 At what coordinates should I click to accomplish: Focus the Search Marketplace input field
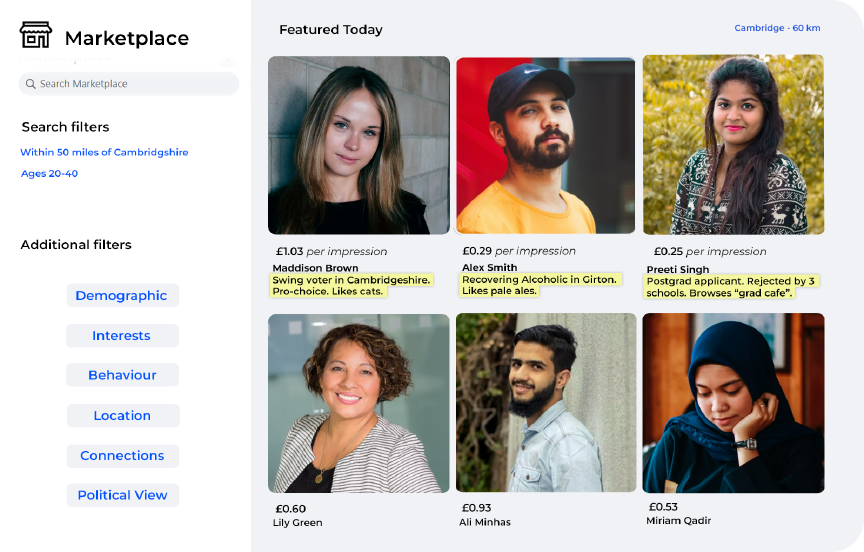click(x=135, y=84)
